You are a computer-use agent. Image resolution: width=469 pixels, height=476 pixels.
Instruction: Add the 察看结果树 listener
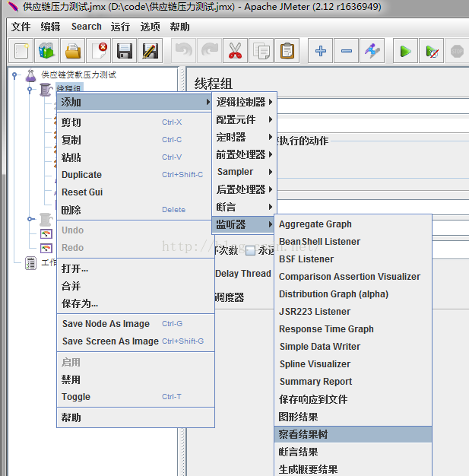point(353,434)
